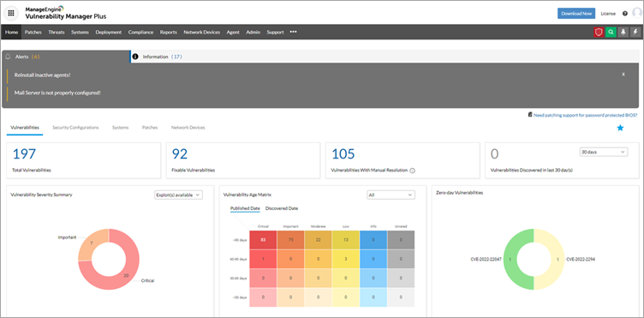Open the Reports menu

[169, 32]
